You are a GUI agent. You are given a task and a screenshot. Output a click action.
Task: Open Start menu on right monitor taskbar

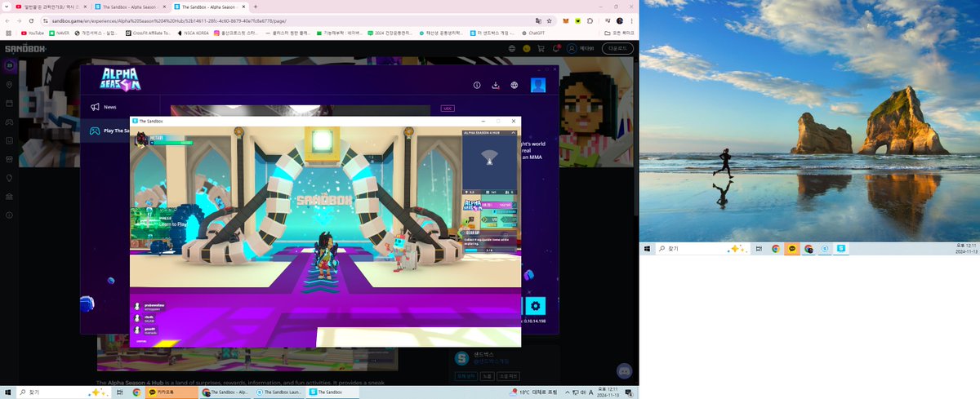click(647, 248)
